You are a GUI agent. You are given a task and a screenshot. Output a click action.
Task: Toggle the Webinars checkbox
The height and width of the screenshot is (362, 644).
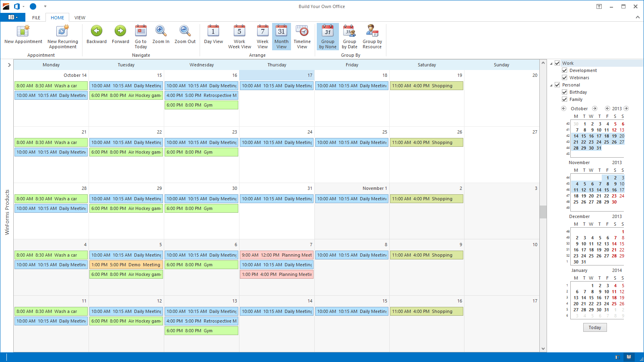(565, 78)
